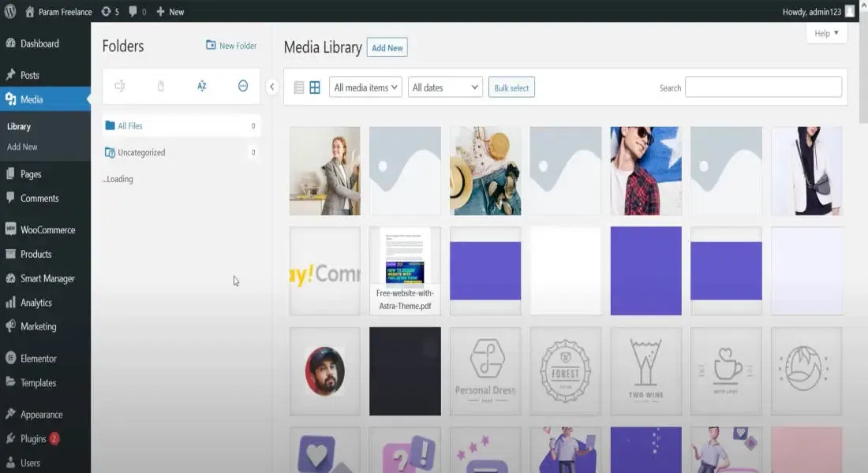The image size is (868, 473).
Task: Click the Bulk select button
Action: pos(511,88)
